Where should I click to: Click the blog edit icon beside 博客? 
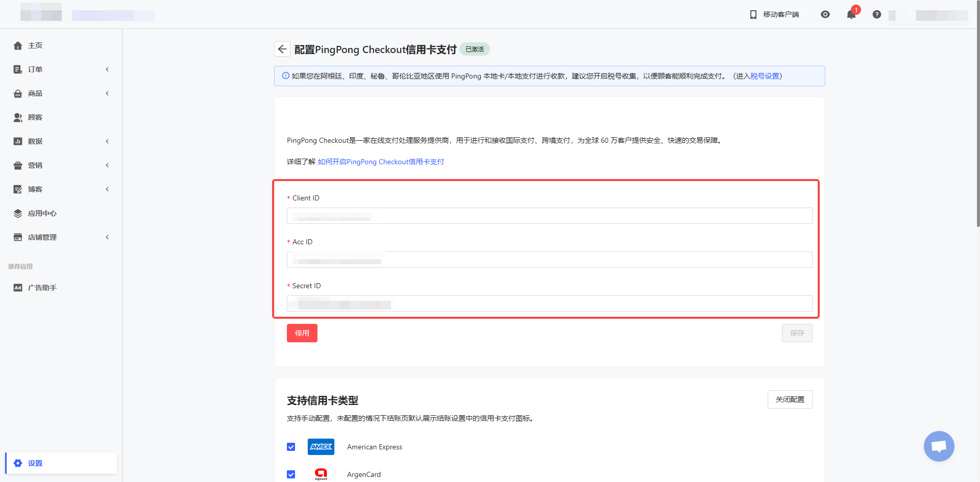[x=18, y=189]
